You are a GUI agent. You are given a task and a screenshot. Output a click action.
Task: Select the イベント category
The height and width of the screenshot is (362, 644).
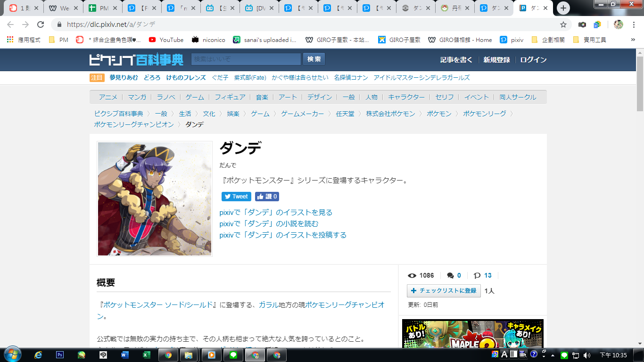point(477,97)
